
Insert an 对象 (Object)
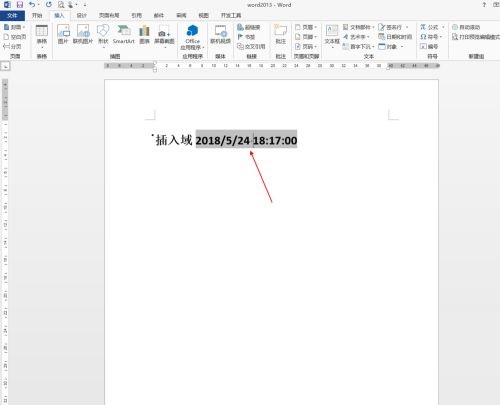(388, 46)
